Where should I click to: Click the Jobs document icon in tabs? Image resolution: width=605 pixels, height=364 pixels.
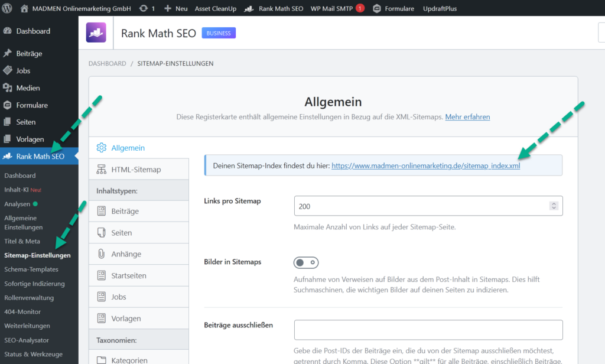[x=102, y=297]
